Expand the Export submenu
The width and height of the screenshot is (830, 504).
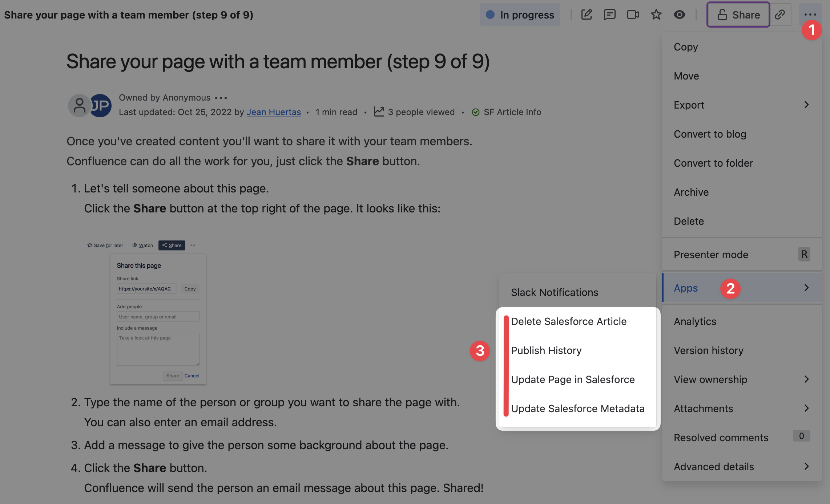coord(741,105)
